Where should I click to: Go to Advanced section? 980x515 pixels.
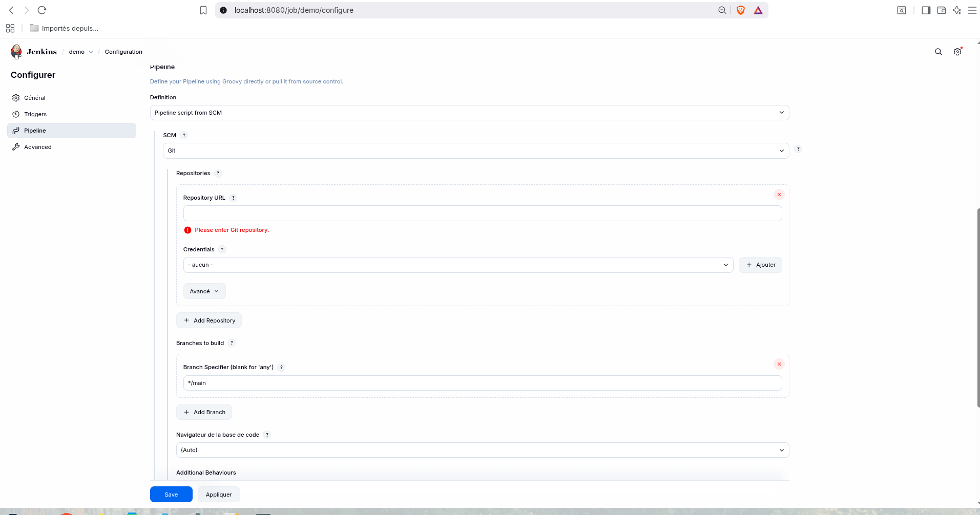[x=72, y=147]
